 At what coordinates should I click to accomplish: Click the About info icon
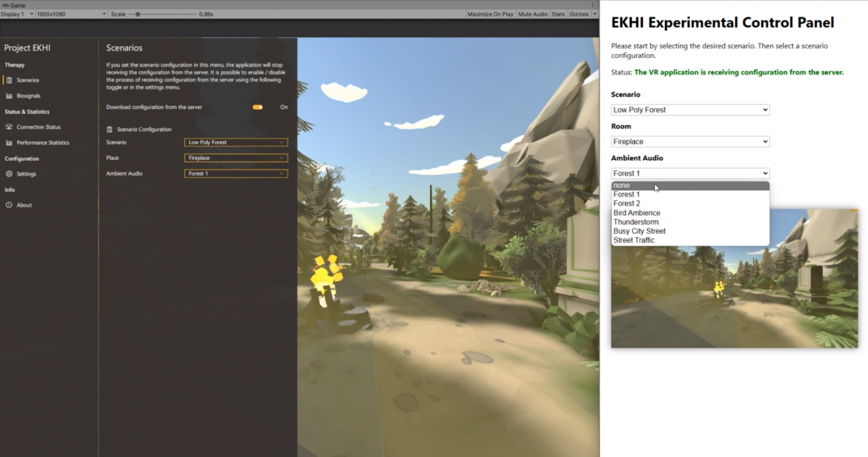9,205
